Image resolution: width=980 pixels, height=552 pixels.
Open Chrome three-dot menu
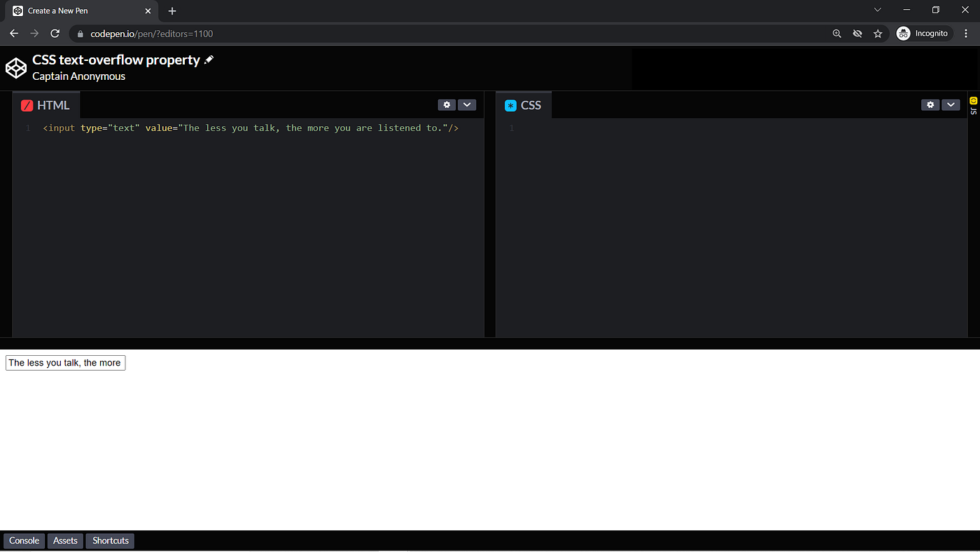tap(967, 34)
